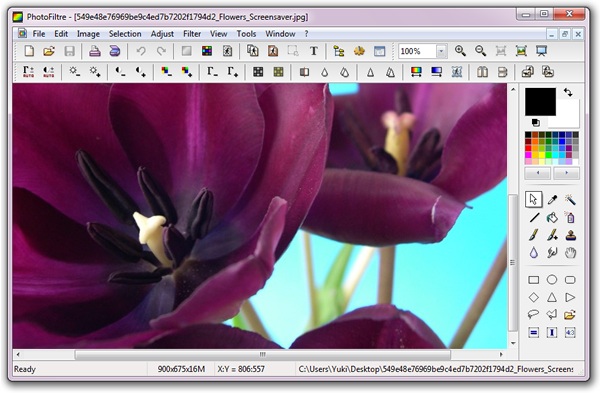Increase saturation icon

(x=186, y=72)
